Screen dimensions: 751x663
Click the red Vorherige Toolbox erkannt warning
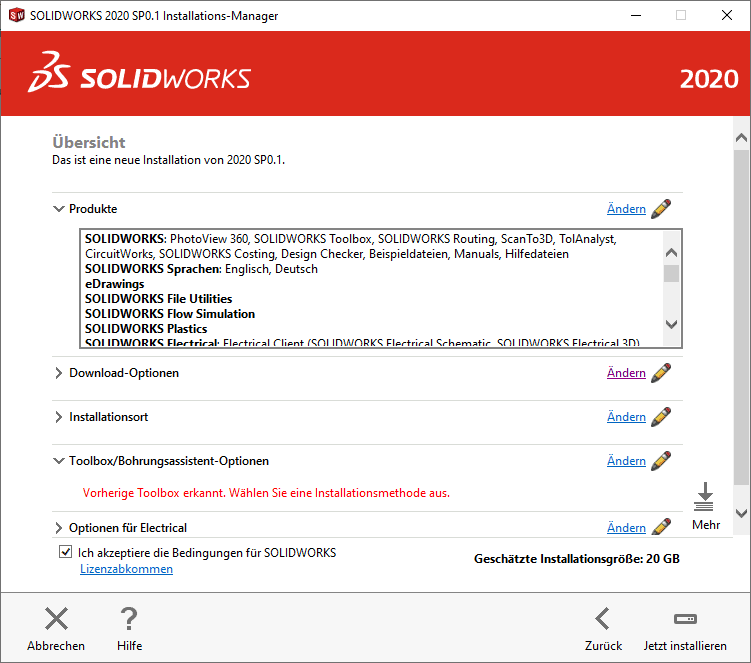[x=266, y=493]
